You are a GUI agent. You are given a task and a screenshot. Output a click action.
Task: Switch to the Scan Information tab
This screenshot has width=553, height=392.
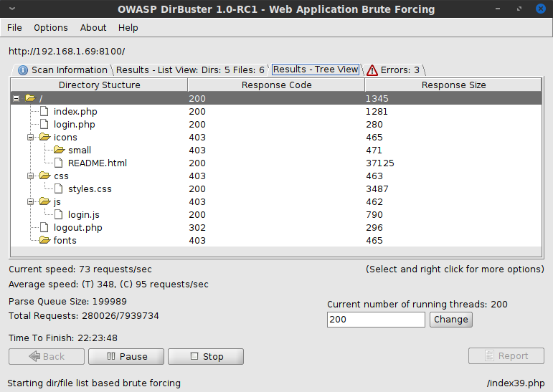pos(62,70)
